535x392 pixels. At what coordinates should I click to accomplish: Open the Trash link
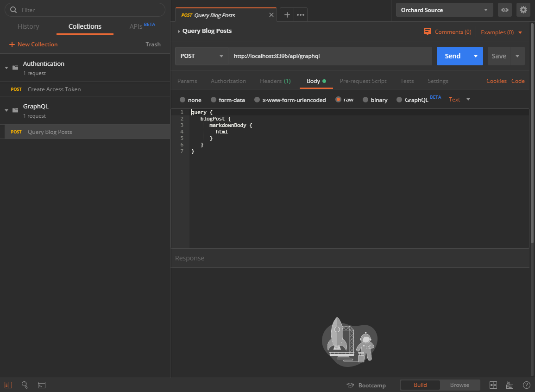coord(153,44)
